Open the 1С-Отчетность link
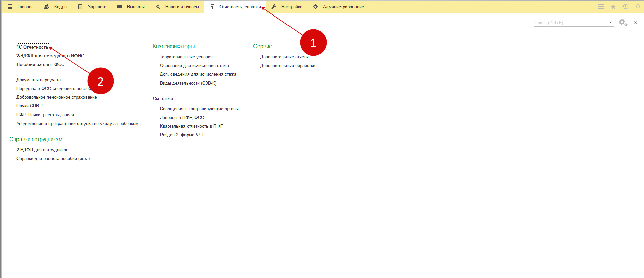This screenshot has height=278, width=644. coord(32,47)
